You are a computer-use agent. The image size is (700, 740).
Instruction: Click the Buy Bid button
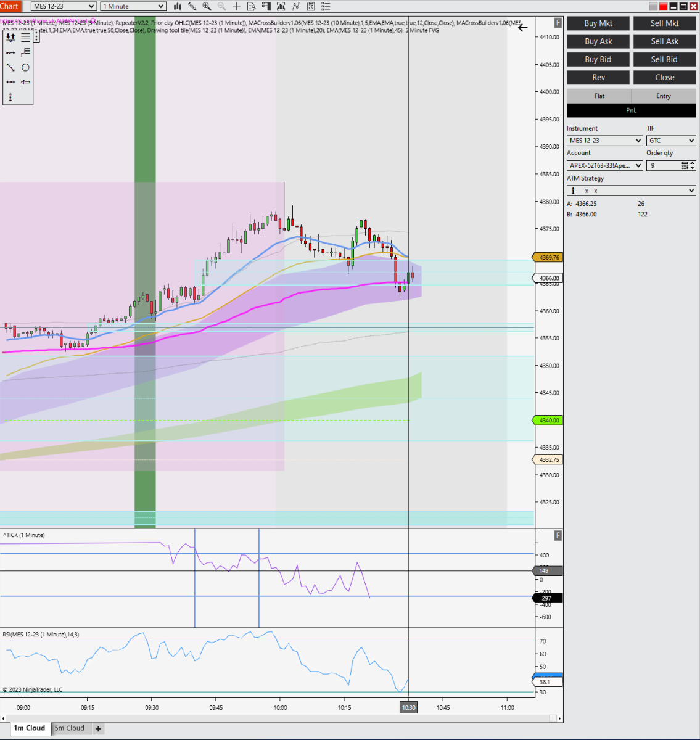(x=598, y=59)
